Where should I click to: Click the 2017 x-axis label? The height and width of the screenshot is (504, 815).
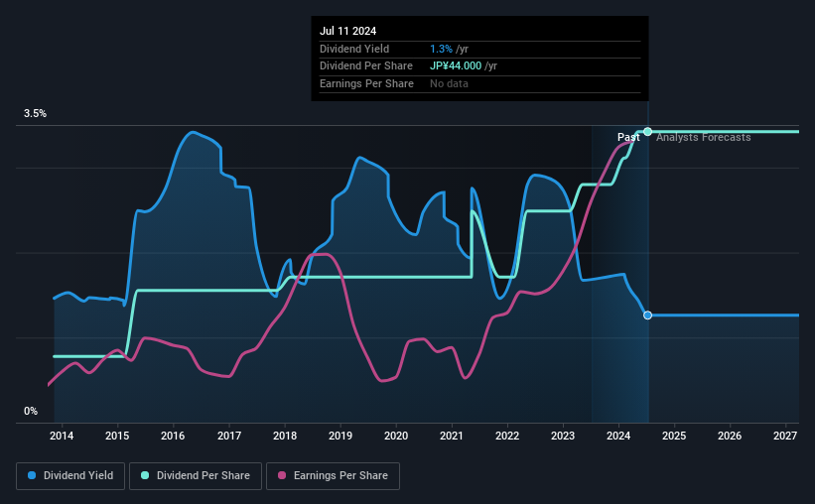(x=228, y=436)
